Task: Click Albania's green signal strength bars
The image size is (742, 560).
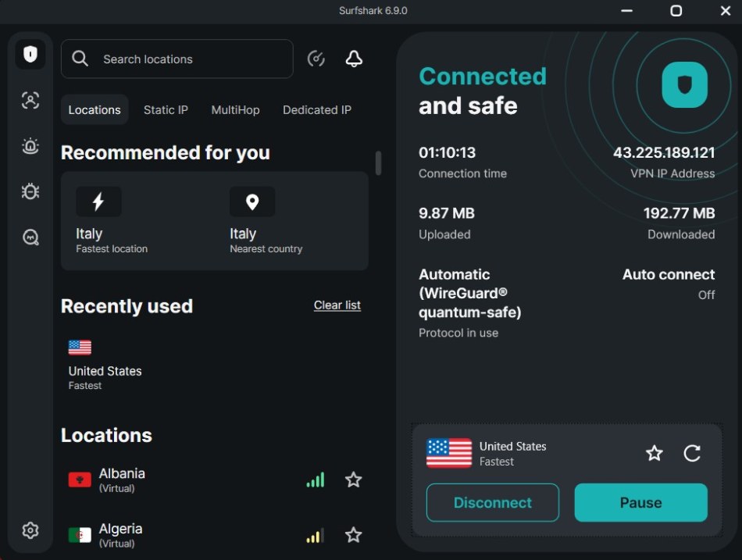Action: pyautogui.click(x=316, y=480)
